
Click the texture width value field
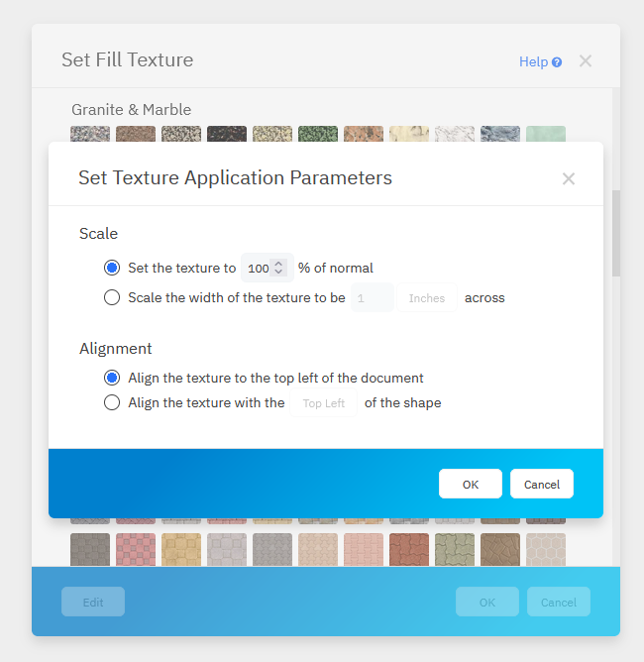point(373,298)
